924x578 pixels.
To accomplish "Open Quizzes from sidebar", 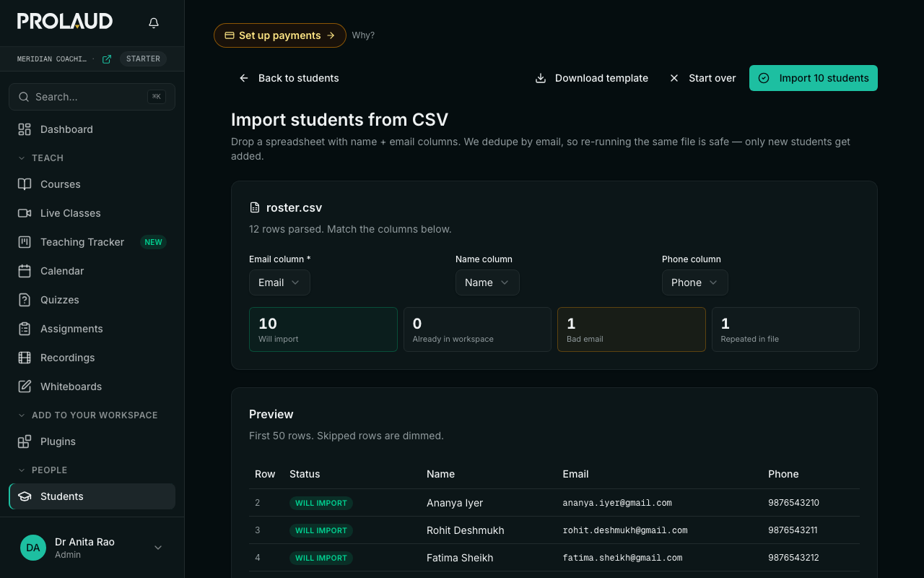I will (92, 300).
